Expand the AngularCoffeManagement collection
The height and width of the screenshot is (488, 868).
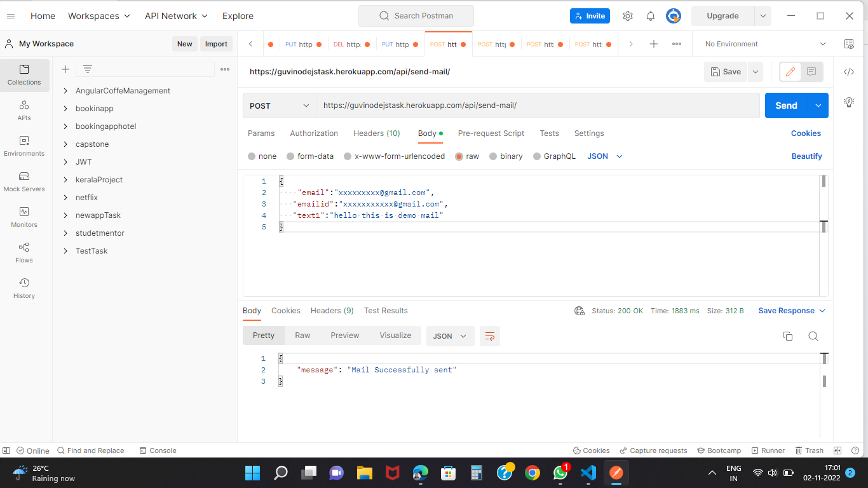(65, 91)
